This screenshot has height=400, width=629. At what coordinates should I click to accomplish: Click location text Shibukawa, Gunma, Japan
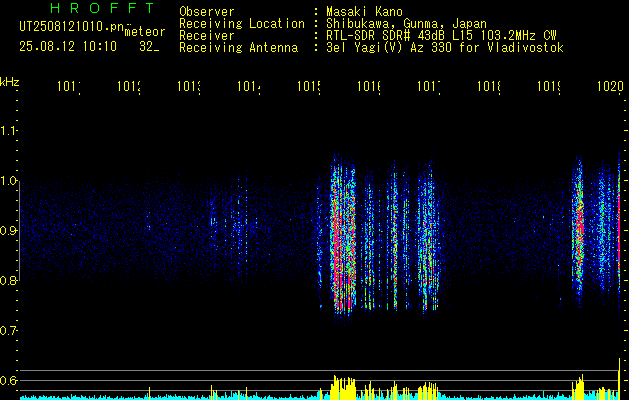406,24
